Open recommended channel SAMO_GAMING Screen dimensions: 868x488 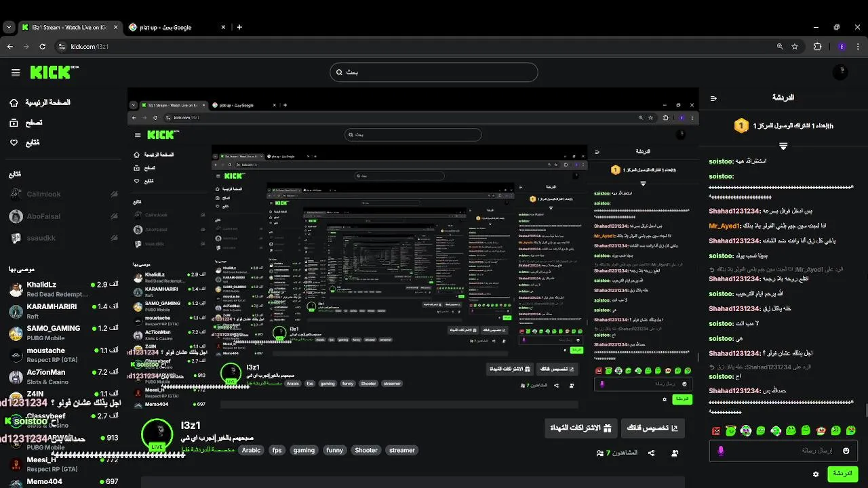[x=64, y=332]
